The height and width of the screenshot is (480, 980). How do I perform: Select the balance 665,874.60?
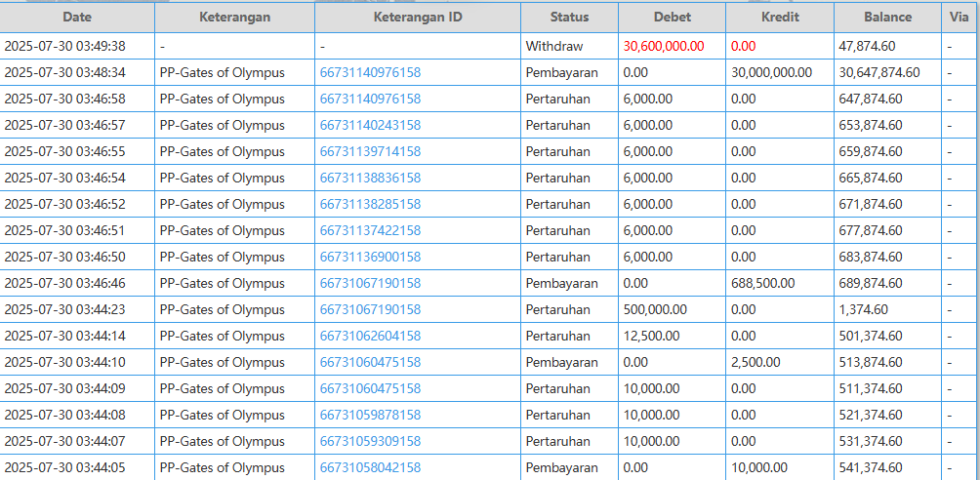coord(871,178)
